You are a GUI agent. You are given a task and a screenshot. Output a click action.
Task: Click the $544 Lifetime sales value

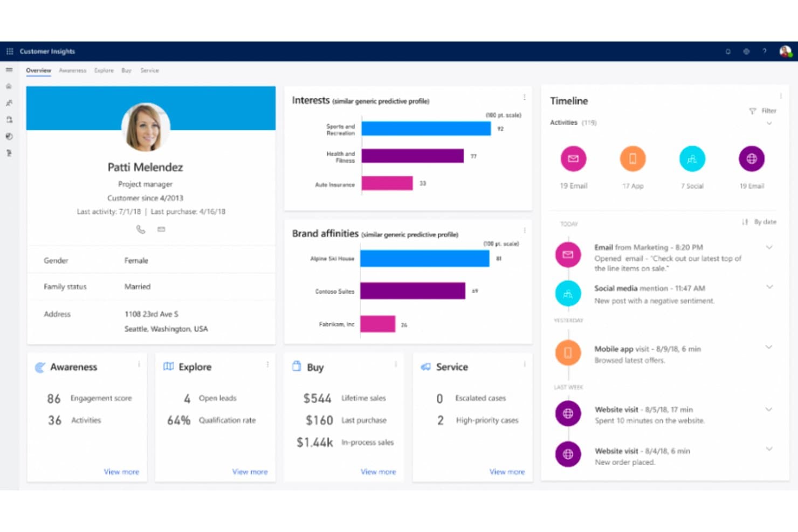coord(317,398)
